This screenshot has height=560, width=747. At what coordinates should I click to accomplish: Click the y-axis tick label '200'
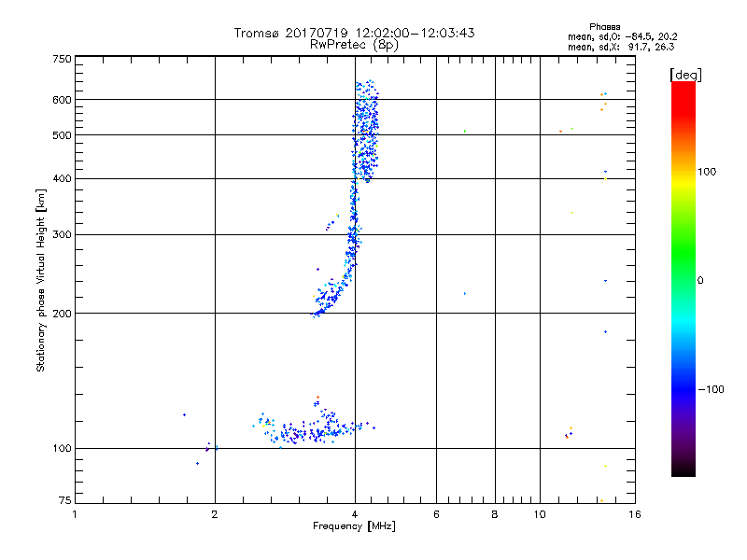point(62,314)
